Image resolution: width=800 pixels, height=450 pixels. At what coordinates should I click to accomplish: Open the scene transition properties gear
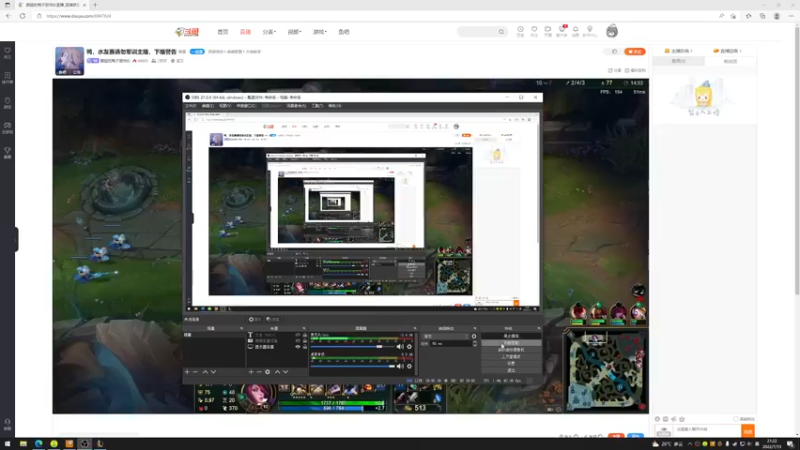coord(474,336)
